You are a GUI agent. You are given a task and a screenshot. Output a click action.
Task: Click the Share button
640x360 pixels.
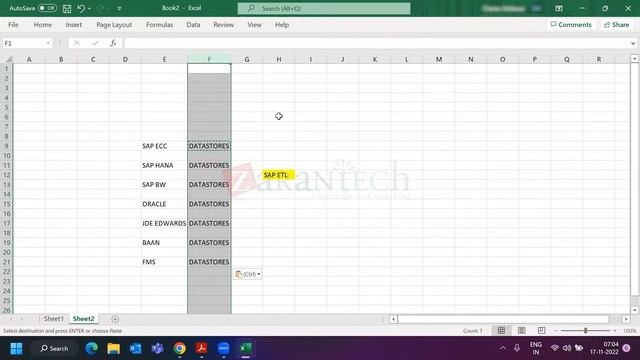tap(616, 25)
